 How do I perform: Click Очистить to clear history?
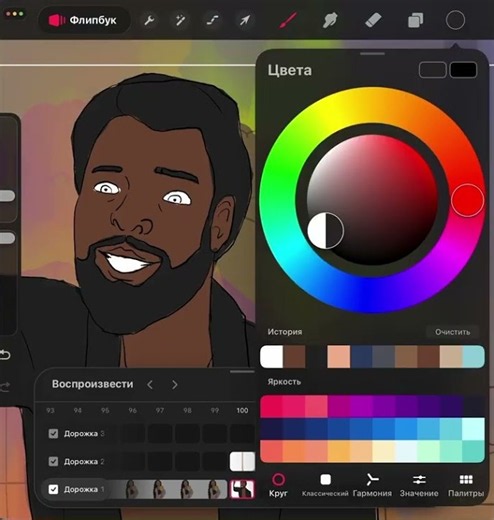tap(452, 332)
